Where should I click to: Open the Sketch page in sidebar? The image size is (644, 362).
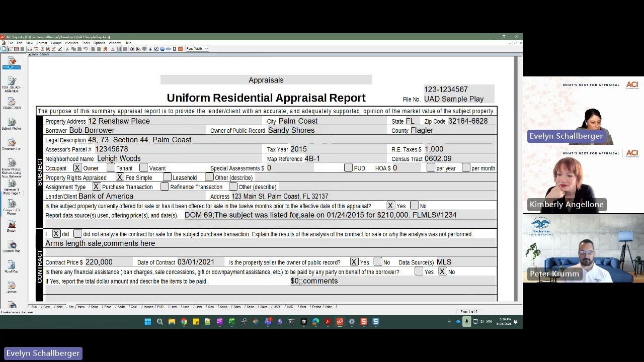coord(11,226)
